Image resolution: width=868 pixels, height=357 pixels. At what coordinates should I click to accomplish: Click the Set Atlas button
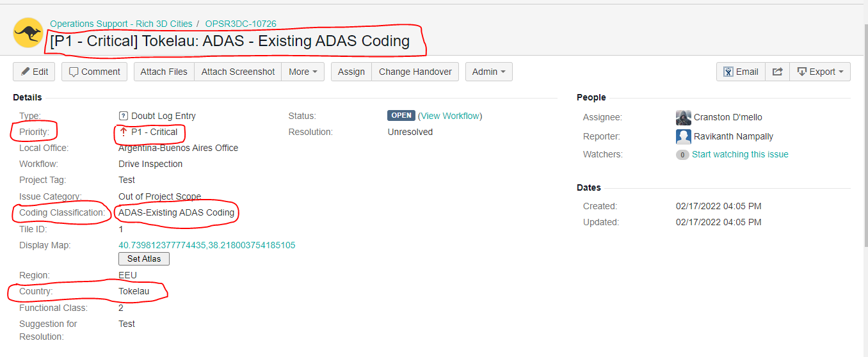coord(144,259)
